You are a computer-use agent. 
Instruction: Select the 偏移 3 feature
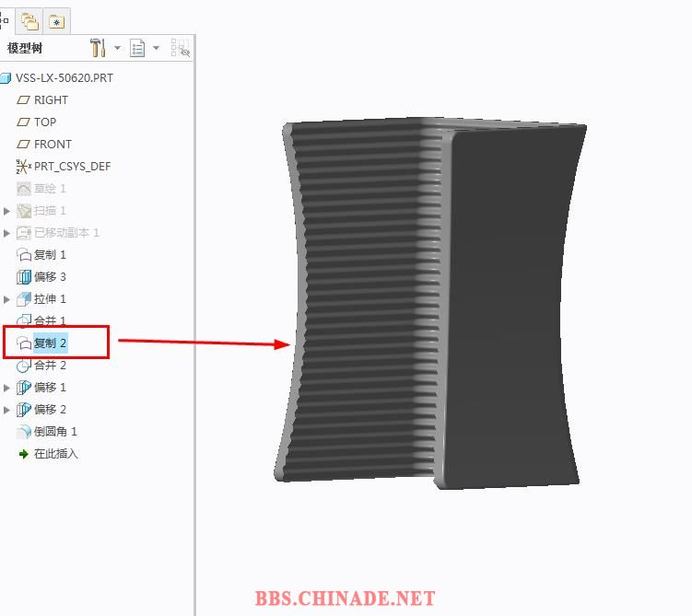pos(50,277)
